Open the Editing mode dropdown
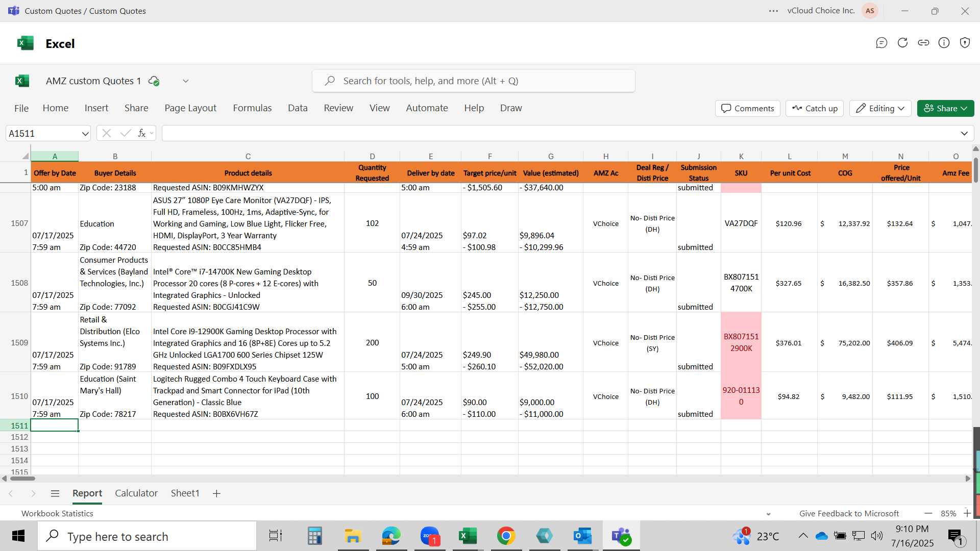Screen dimensions: 980x551 coord(880,108)
